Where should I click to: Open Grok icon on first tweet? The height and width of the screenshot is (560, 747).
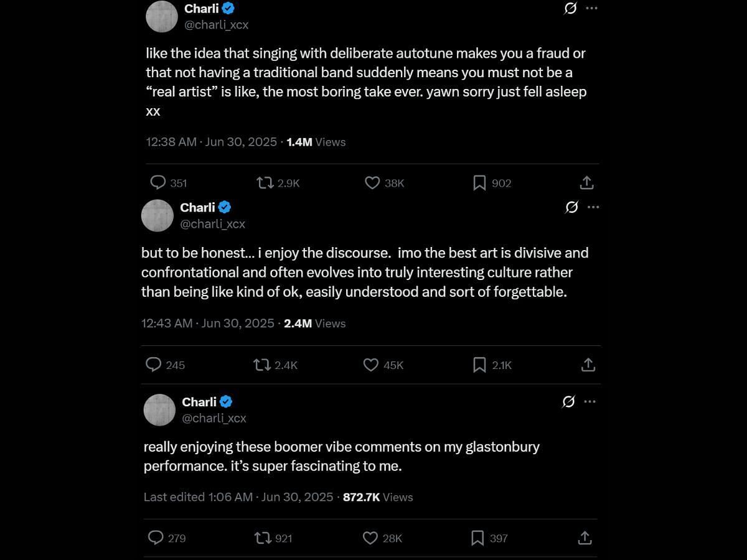click(570, 8)
